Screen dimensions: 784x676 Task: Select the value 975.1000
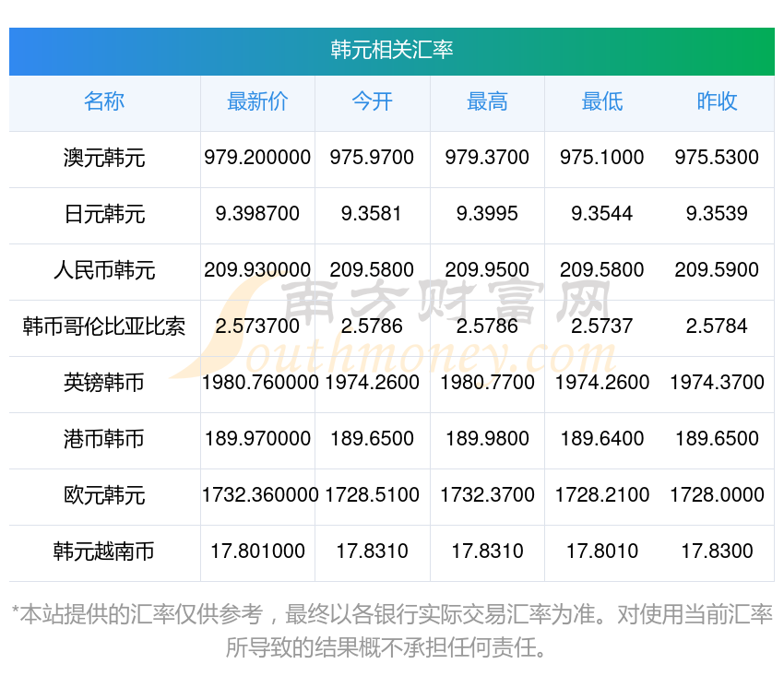click(602, 158)
